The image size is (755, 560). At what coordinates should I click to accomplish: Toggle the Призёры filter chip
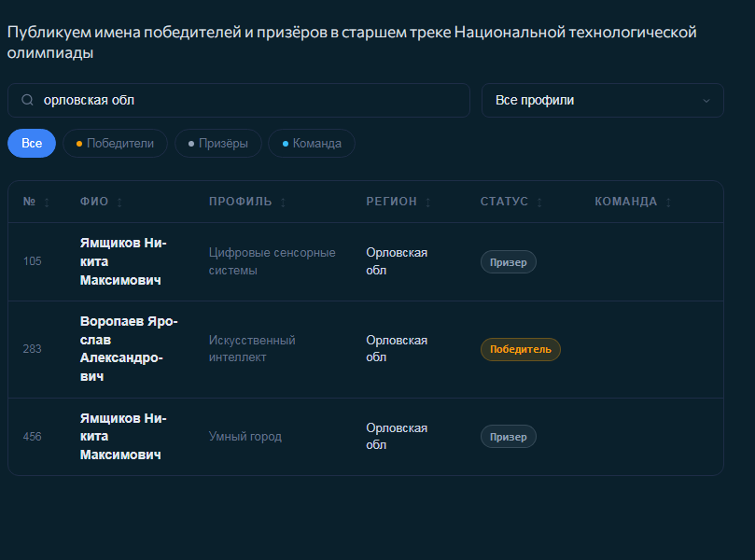pyautogui.click(x=217, y=144)
